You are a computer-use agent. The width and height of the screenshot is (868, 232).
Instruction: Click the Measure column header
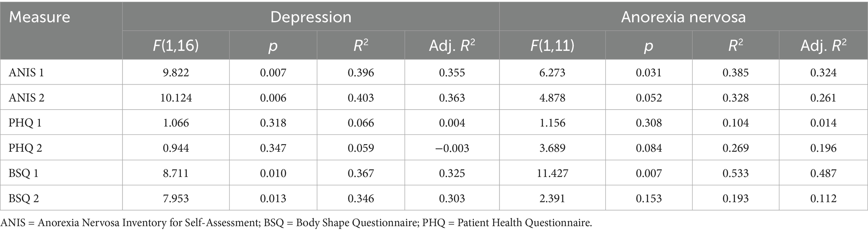pos(39,17)
